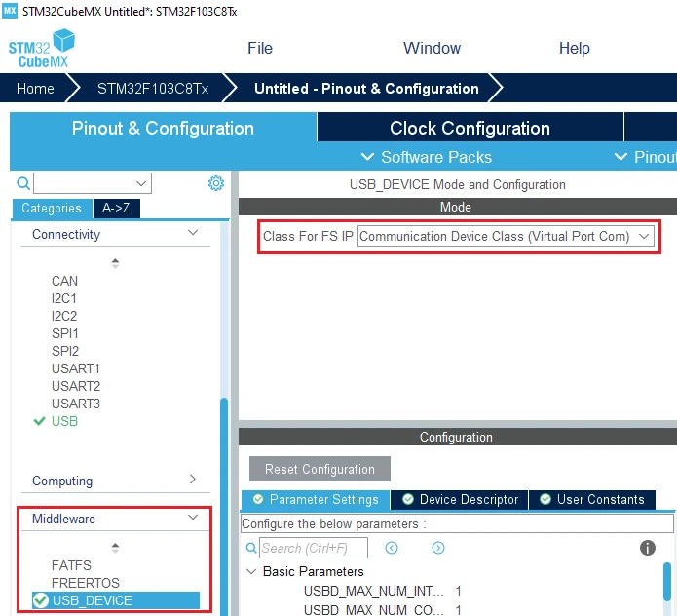This screenshot has width=677, height=616.
Task: Open the category search combo box
Action: tap(93, 183)
